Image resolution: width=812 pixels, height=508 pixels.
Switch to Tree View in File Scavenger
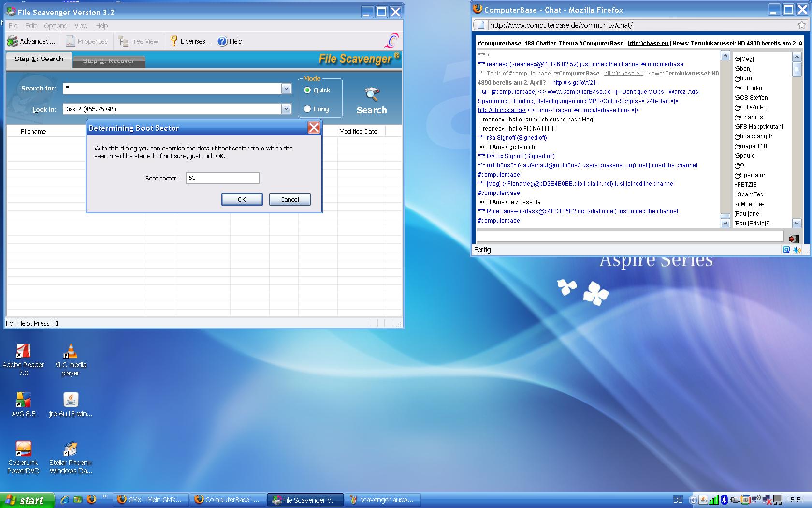coord(139,41)
